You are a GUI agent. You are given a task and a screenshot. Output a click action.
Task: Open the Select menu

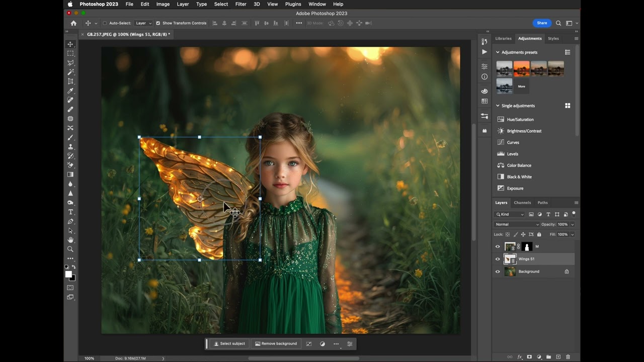(221, 4)
